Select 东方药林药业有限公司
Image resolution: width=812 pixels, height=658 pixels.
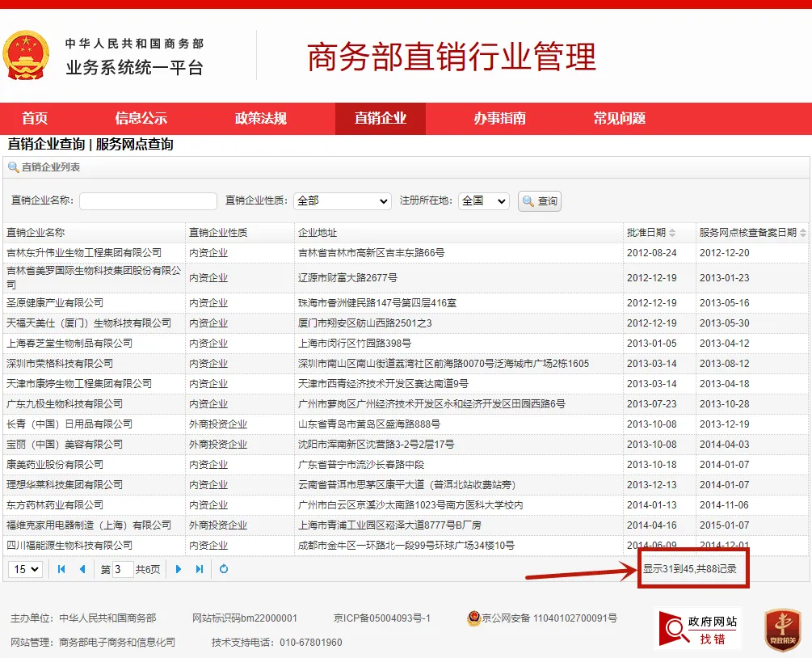pos(55,505)
